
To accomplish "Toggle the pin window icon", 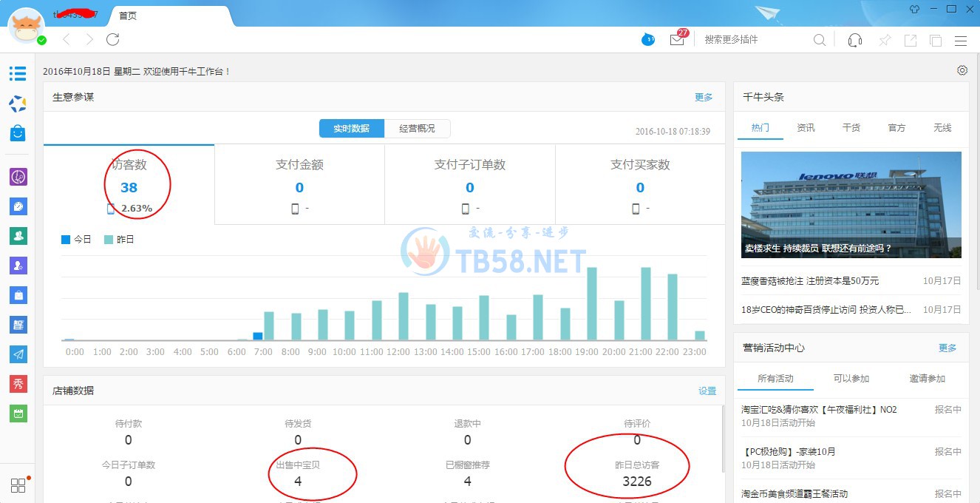I will coord(884,40).
